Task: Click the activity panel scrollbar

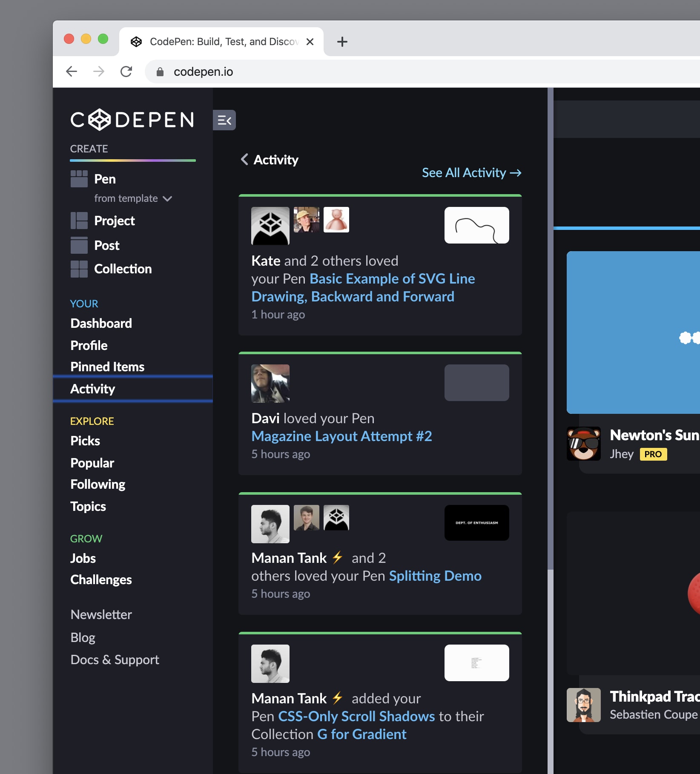Action: [551, 328]
